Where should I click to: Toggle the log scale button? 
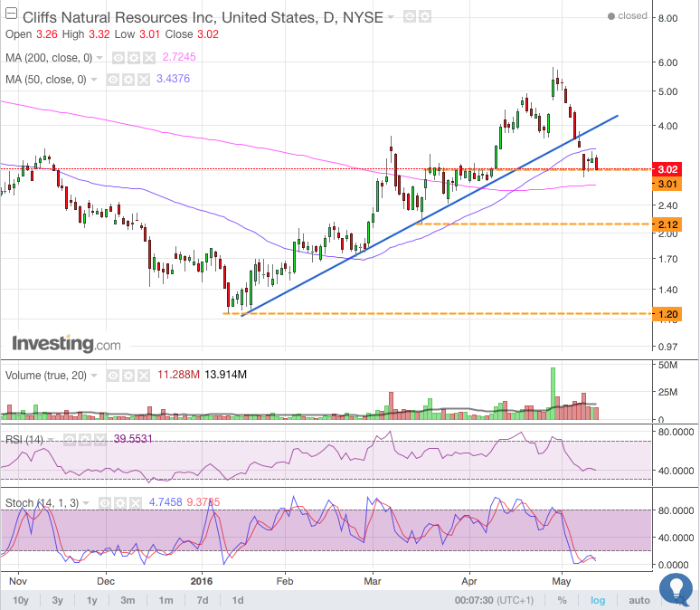pos(598,600)
